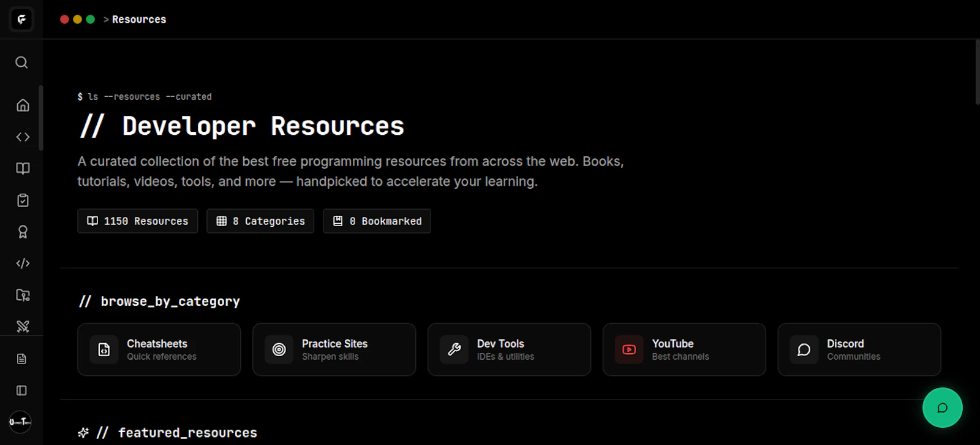Screen dimensions: 980x445
Task: Click the browse_by_category heading
Action: pos(159,302)
